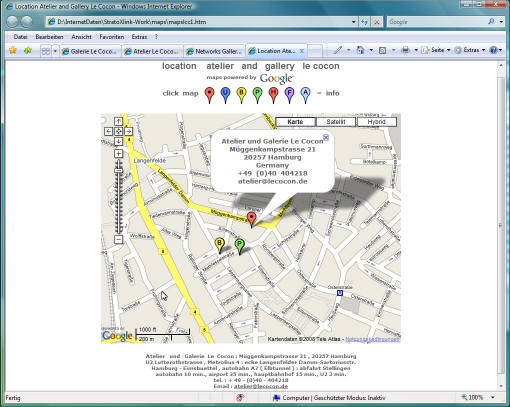
Task: Click the yellow B marker in legend
Action: coord(242,95)
